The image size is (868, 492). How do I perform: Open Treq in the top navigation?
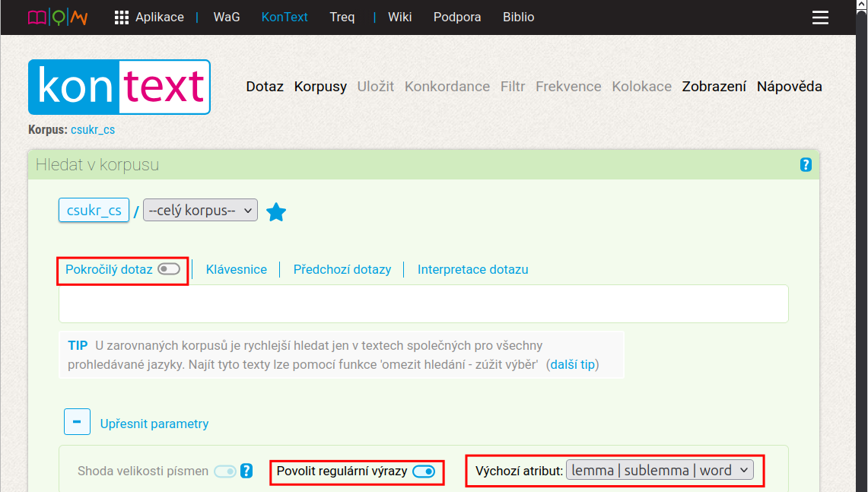coord(342,17)
